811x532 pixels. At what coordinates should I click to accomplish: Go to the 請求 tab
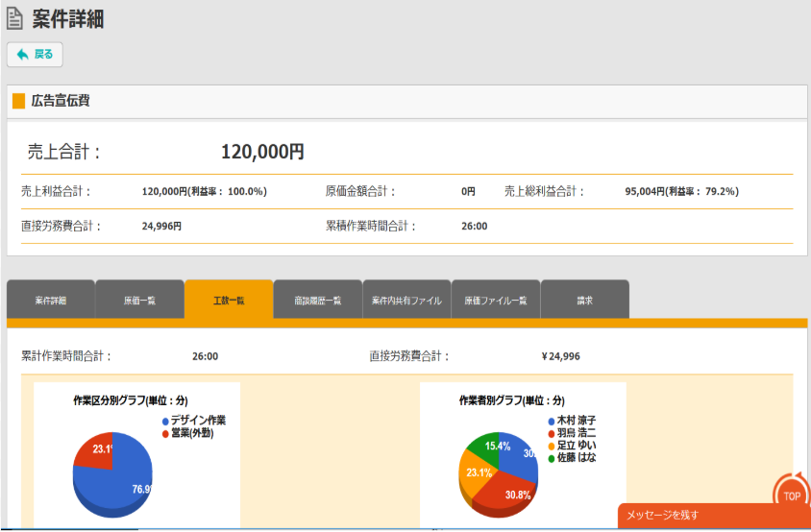584,300
